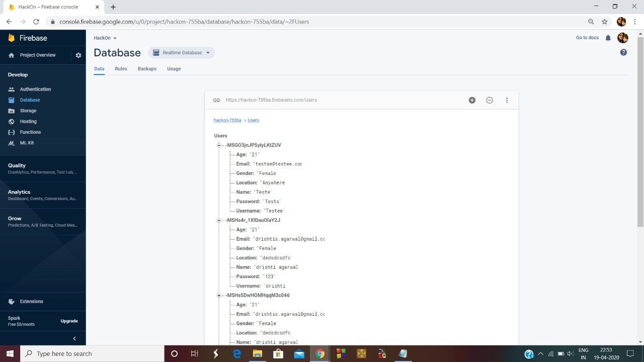644x362 pixels.
Task: Switch to the Rules tab
Action: (x=121, y=69)
